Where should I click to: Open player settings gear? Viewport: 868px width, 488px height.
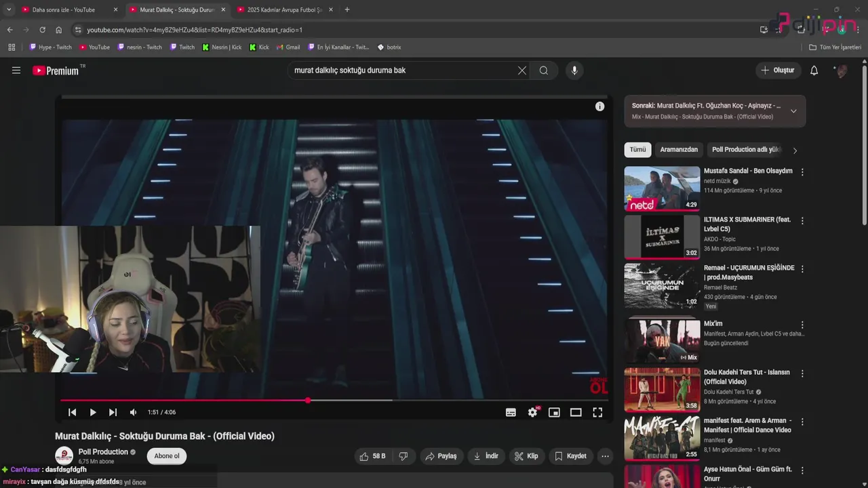[533, 412]
